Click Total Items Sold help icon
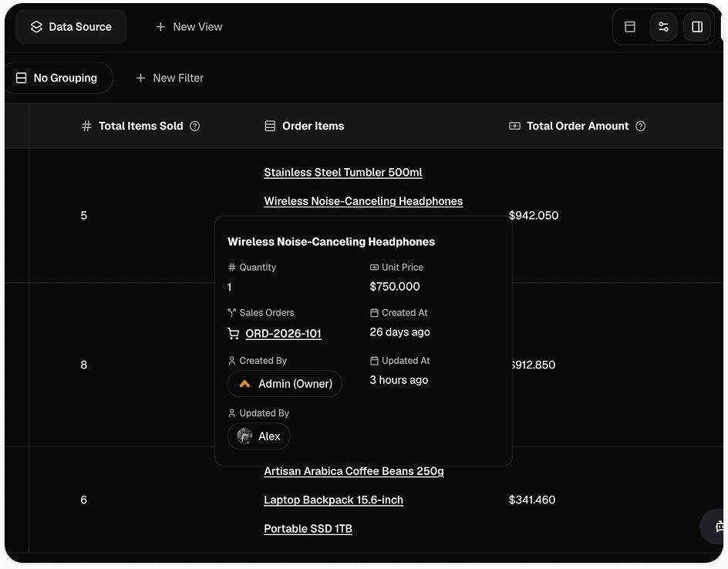 [x=195, y=126]
